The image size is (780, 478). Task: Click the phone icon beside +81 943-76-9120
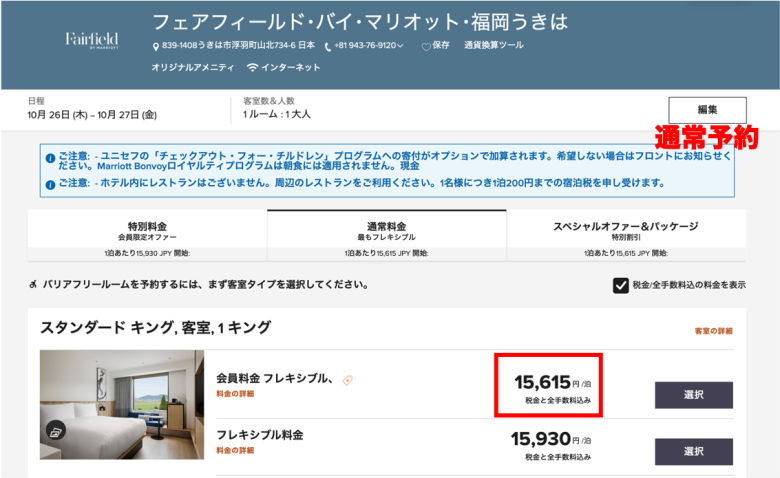[x=327, y=47]
